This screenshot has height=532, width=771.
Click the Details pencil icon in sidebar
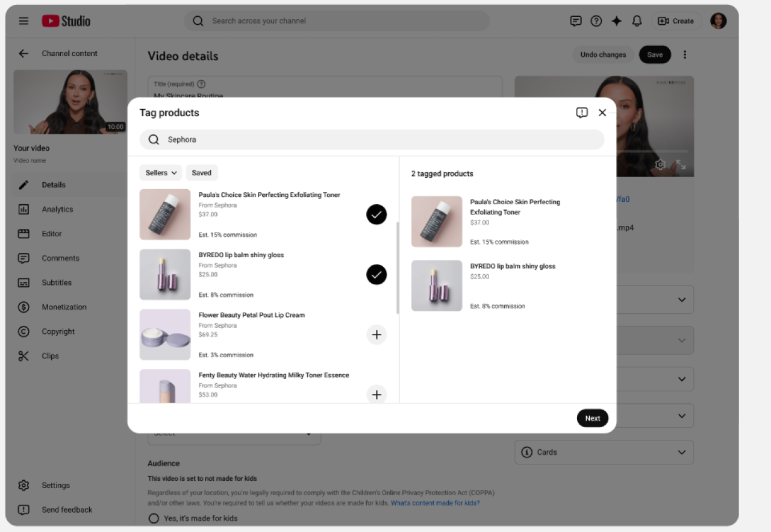click(23, 185)
